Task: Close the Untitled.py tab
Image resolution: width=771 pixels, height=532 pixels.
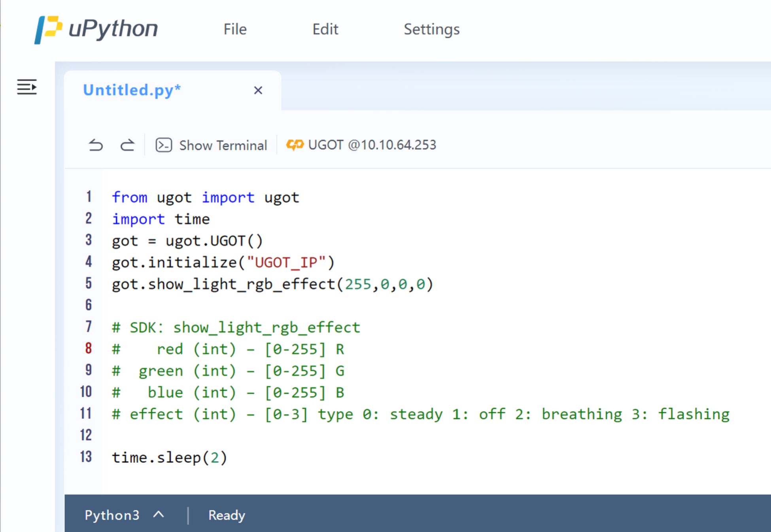Action: 258,91
